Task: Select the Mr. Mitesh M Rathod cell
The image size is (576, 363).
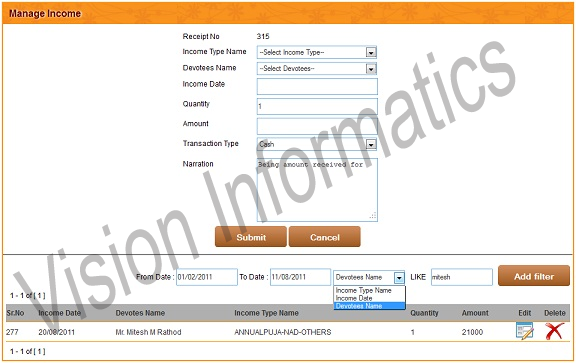Action: coord(148,332)
